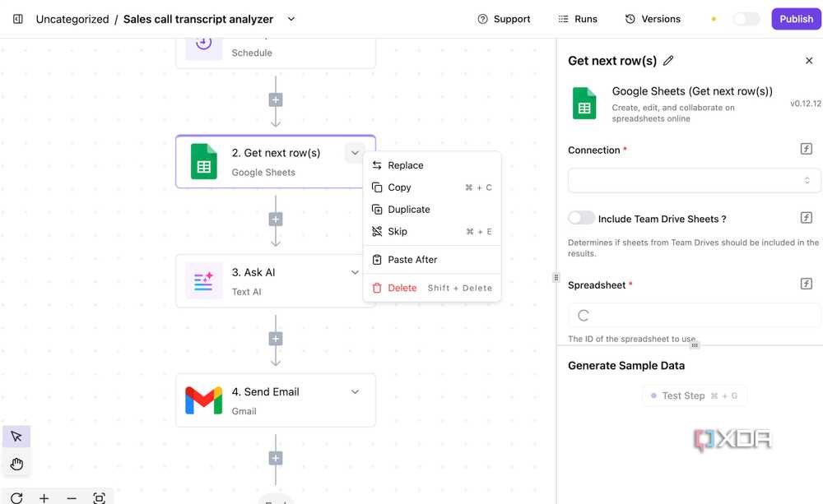Screen dimensions: 823x504
Task: Collapse Get next row(s) step menu chevron
Action: [355, 153]
